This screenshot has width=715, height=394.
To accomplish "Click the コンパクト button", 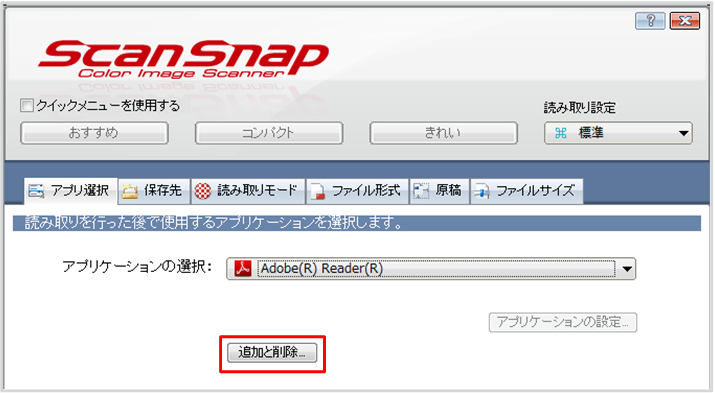I will 269,133.
